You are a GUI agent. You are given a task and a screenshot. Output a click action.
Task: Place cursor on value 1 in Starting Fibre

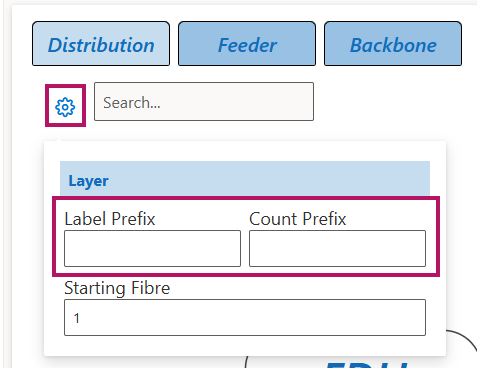point(77,318)
